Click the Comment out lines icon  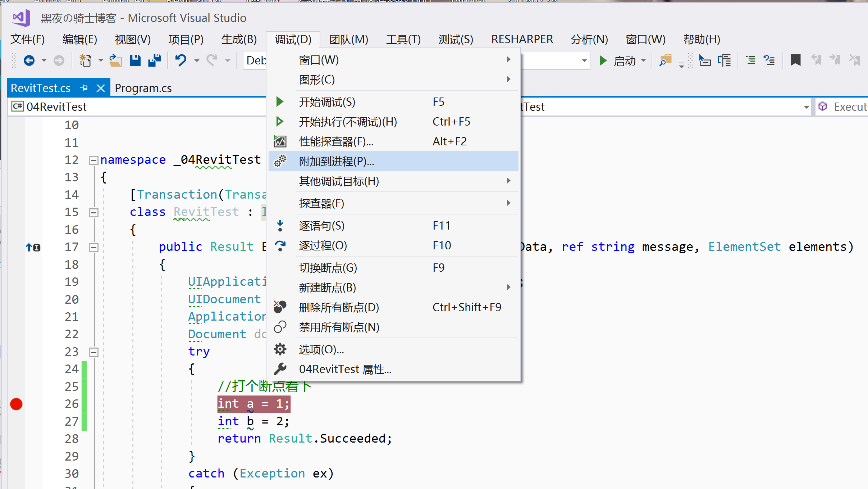750,60
